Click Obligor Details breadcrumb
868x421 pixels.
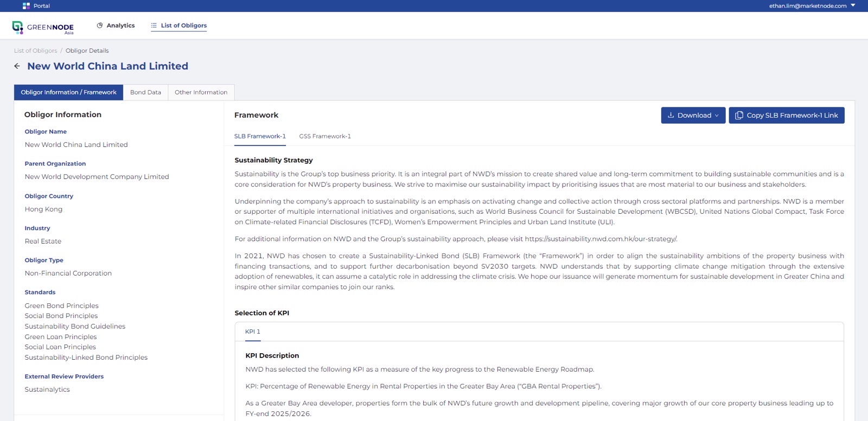[87, 51]
